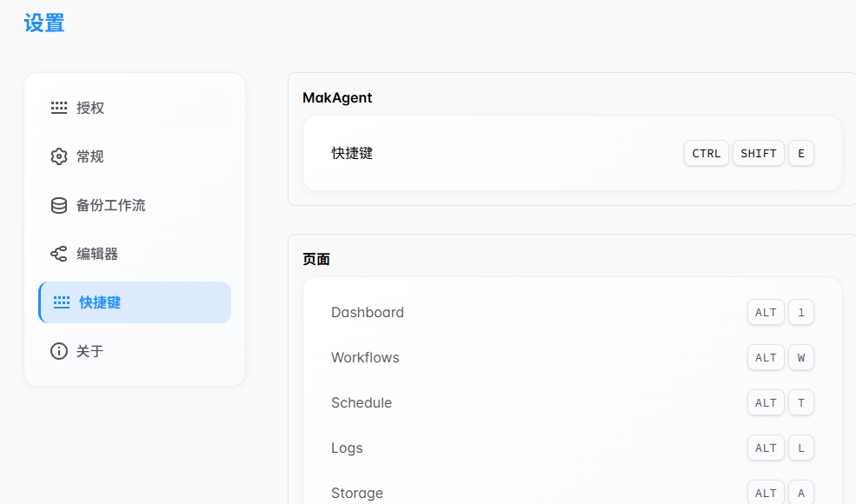
Task: Click the 1 key in the Dashboard row
Action: pos(800,313)
